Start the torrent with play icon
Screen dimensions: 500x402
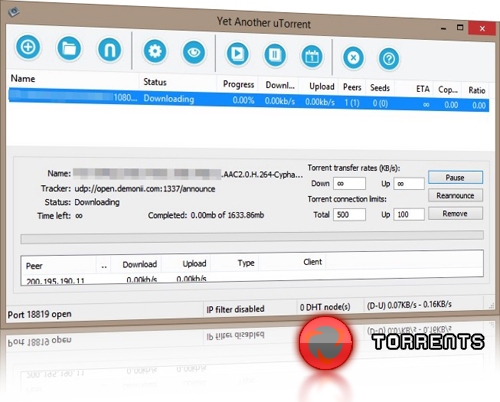coord(237,54)
